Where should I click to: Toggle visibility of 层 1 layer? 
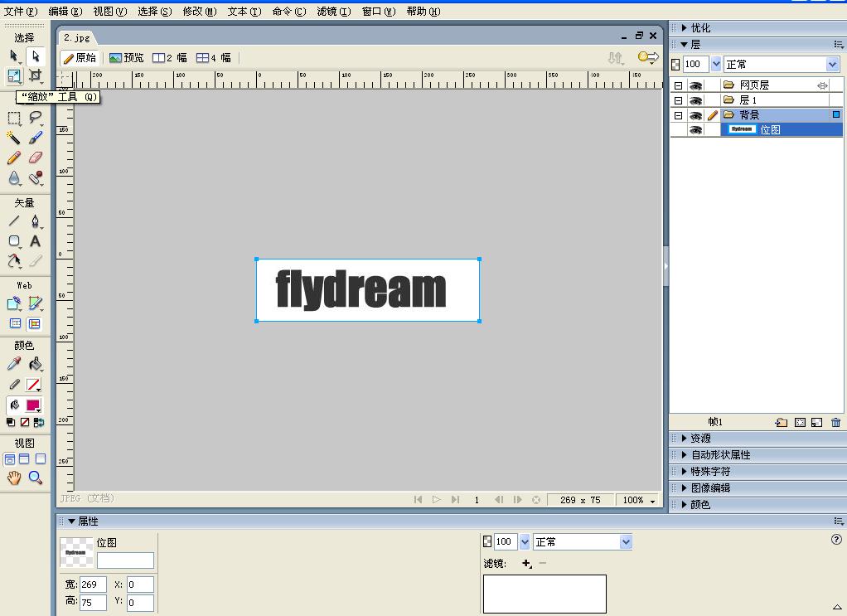(695, 100)
